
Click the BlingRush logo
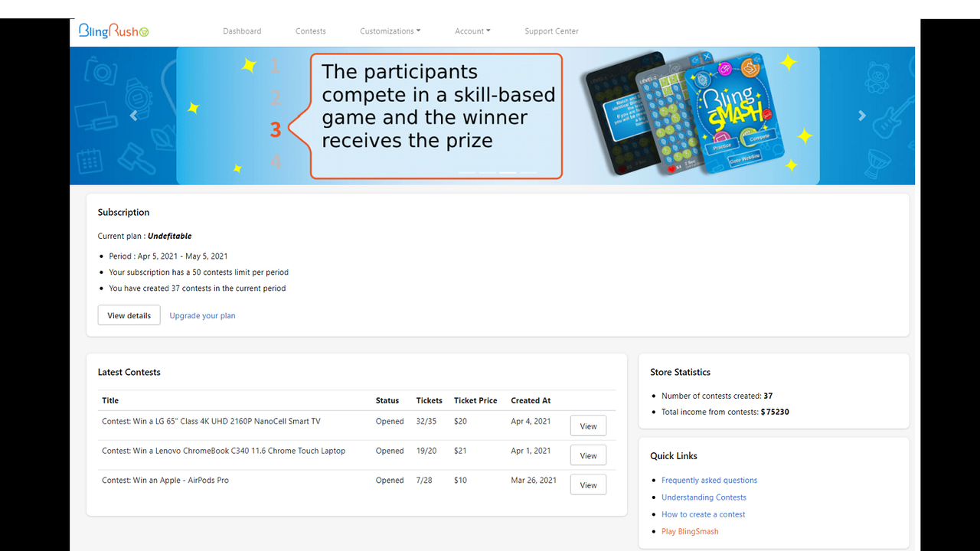tap(113, 31)
